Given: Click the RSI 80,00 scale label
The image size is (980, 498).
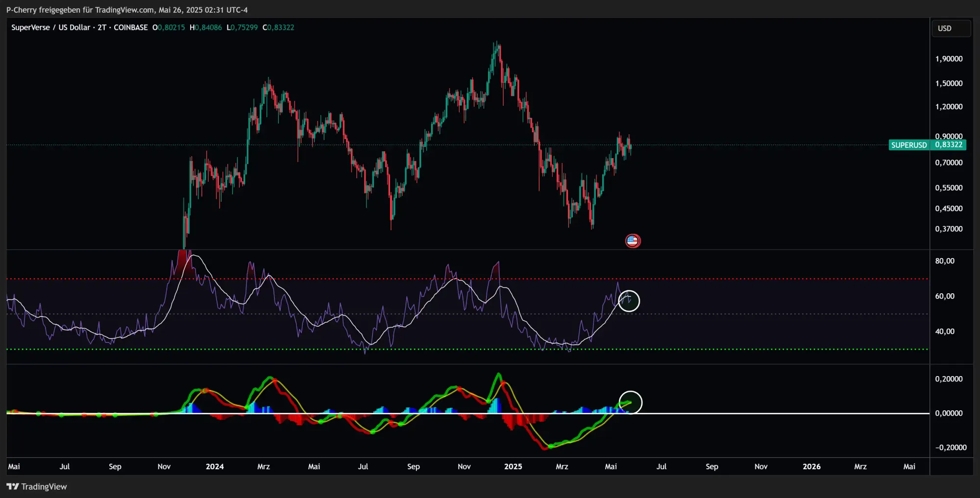Looking at the screenshot, I should coord(945,261).
